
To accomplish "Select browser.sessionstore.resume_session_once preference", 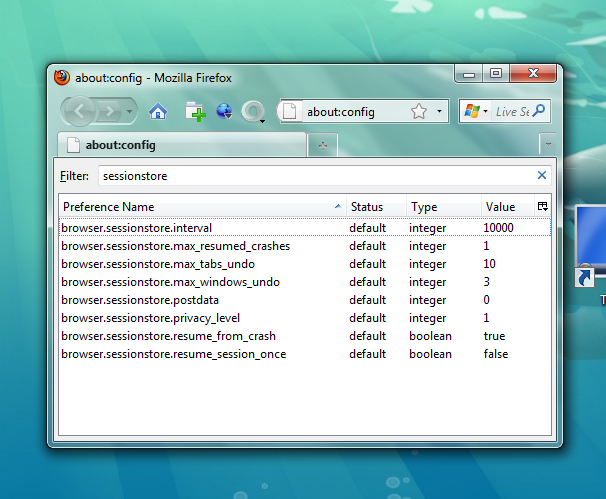I will point(305,354).
